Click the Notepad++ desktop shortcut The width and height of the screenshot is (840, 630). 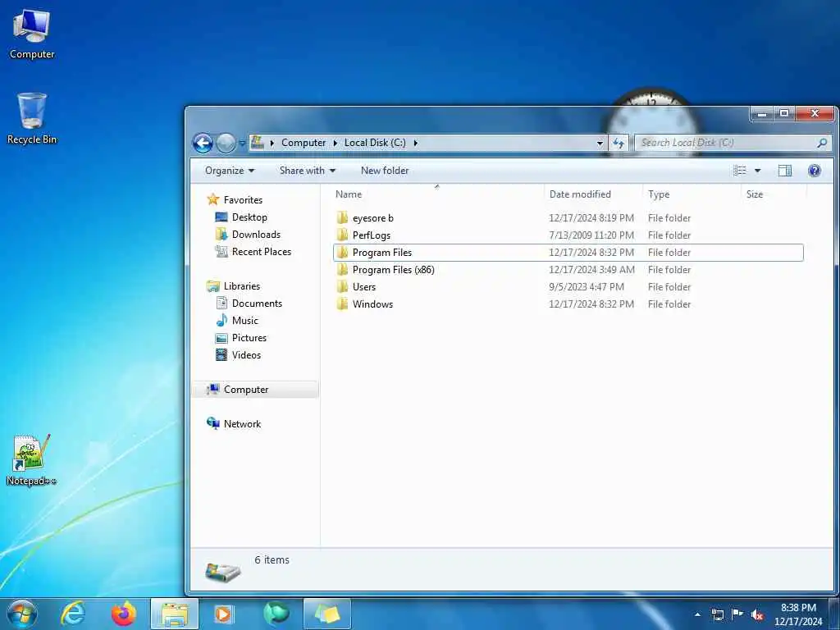pyautogui.click(x=31, y=461)
